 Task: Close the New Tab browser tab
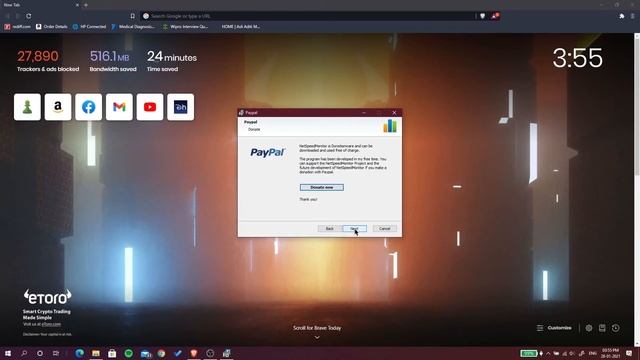[77, 5]
